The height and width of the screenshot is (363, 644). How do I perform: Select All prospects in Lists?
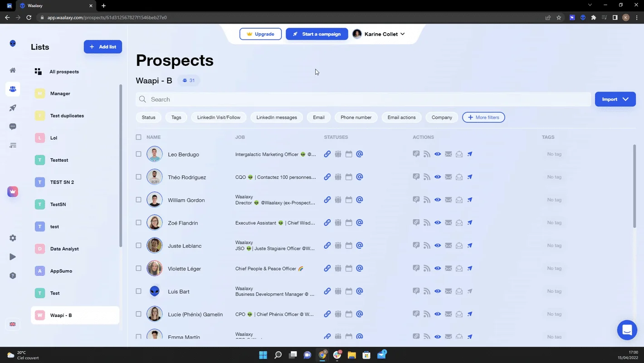64,72
